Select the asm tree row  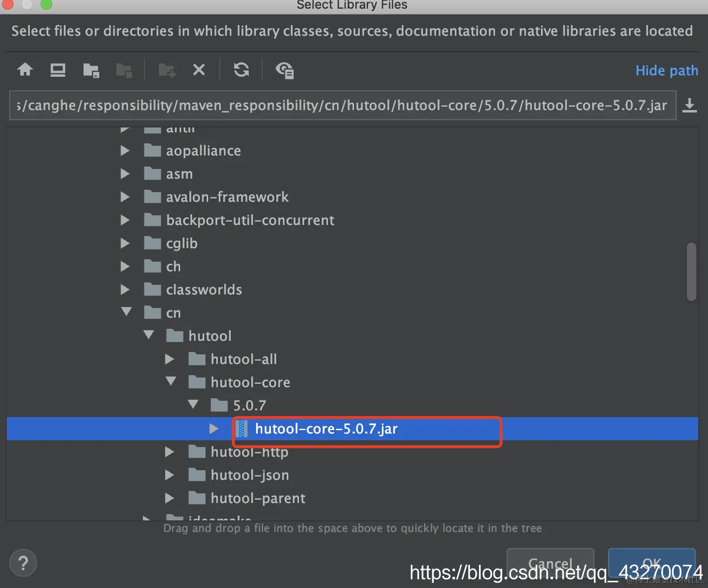click(x=353, y=174)
